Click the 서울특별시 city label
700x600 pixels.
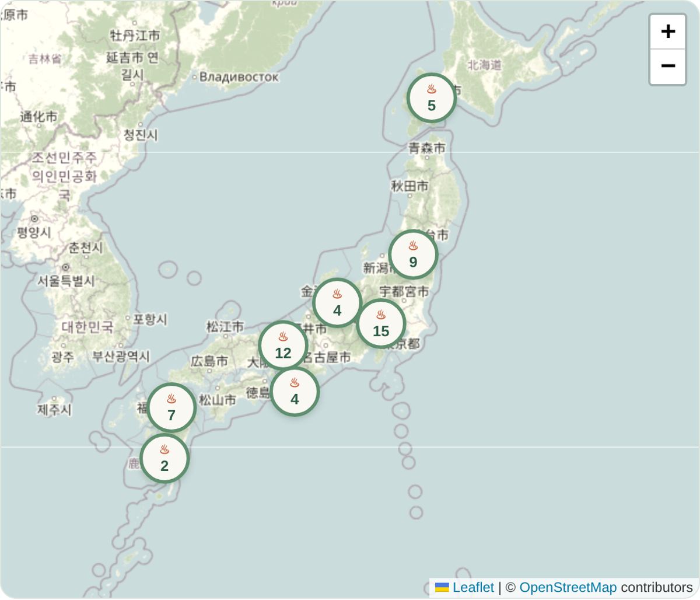pos(66,281)
